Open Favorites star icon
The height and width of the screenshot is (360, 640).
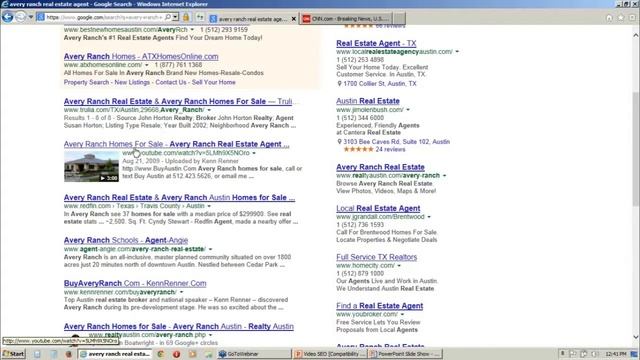click(621, 18)
